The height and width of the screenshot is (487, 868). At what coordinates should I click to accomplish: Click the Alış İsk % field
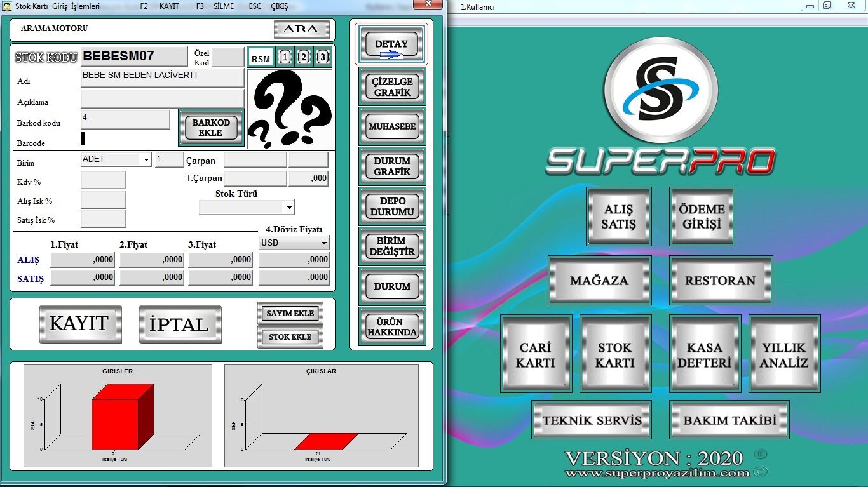[104, 199]
